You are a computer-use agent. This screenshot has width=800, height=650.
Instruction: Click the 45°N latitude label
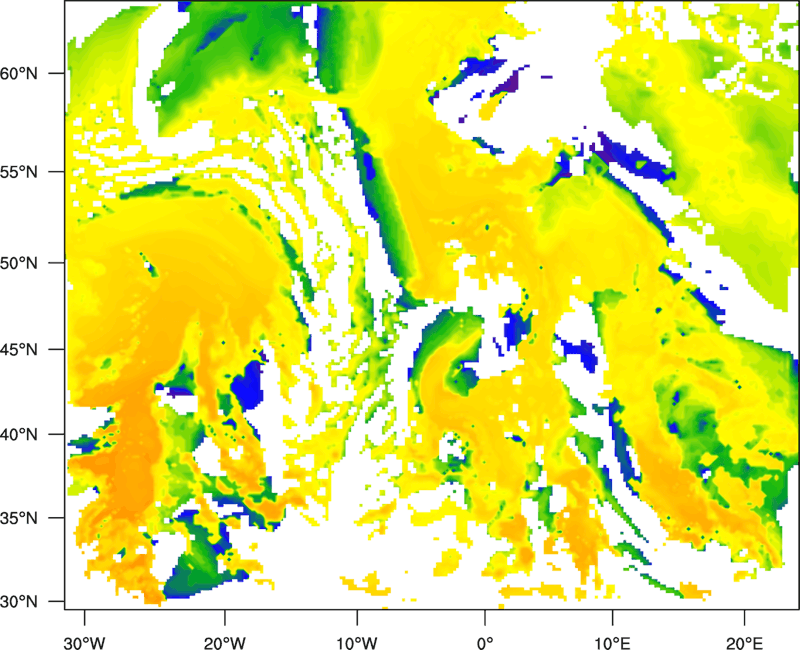19,349
